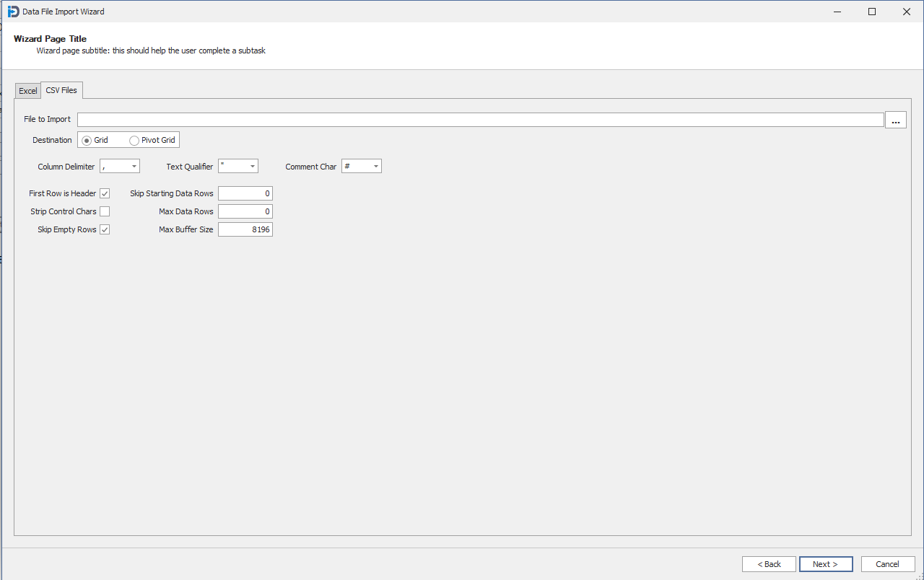Click the Max Data Rows field
The width and height of the screenshot is (924, 580).
[x=245, y=211]
